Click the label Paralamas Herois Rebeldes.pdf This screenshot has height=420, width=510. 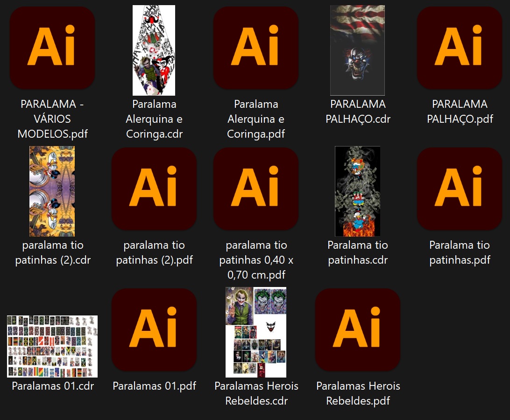[x=358, y=393]
